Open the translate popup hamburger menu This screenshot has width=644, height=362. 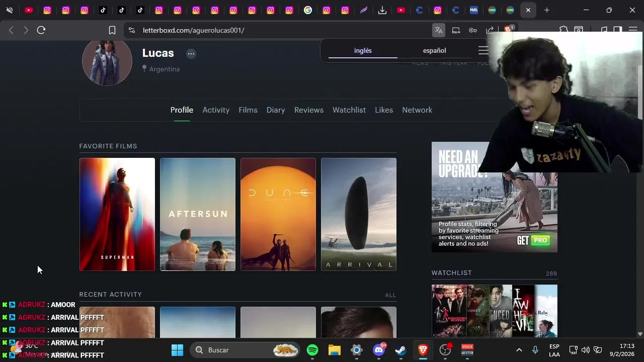point(484,50)
